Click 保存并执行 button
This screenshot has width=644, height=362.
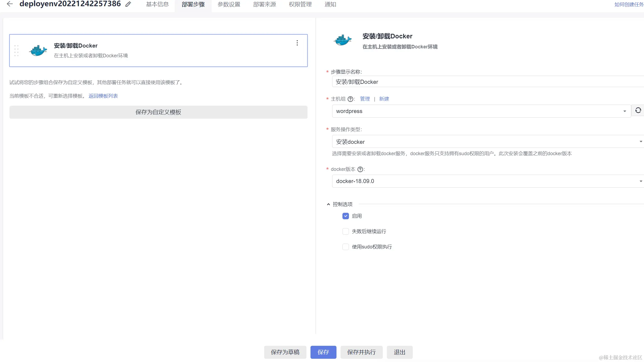click(361, 352)
